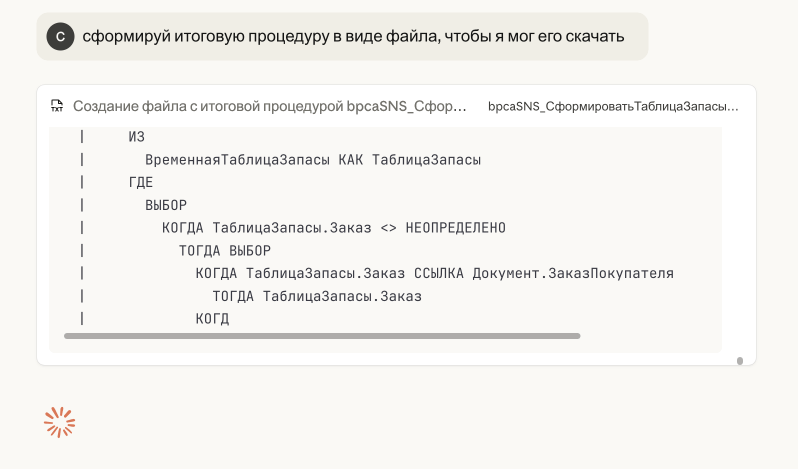Click the user message 'сформируй итоговую процедуру' bubble
The image size is (798, 469).
pos(353,37)
